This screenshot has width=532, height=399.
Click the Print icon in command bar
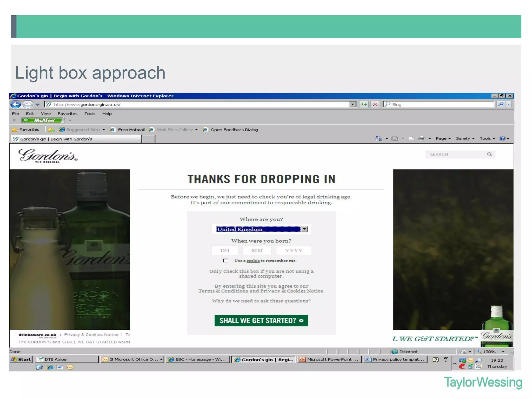pos(421,138)
